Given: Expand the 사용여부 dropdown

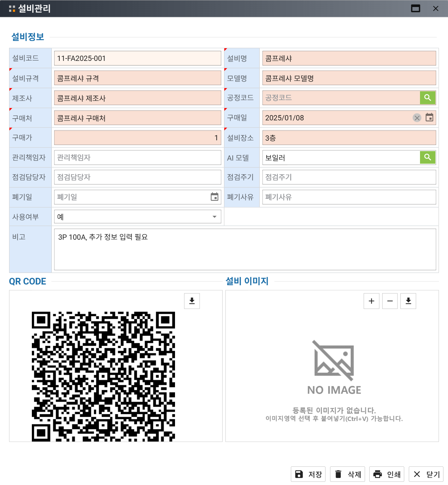Looking at the screenshot, I should (x=215, y=217).
